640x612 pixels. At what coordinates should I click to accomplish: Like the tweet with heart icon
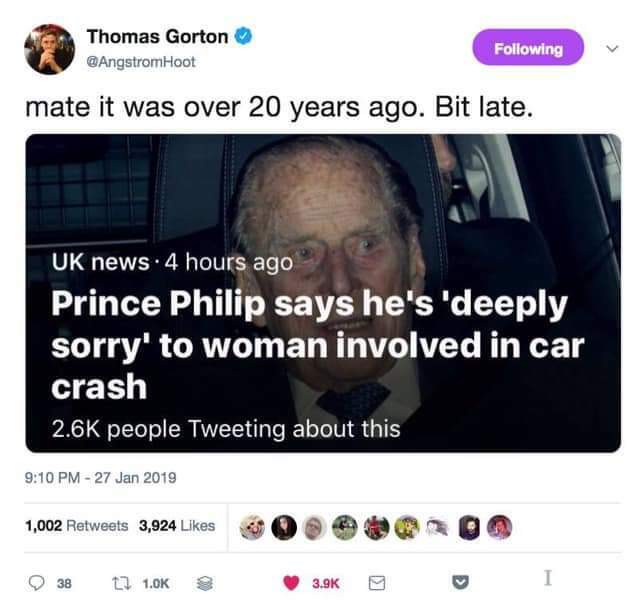291,583
